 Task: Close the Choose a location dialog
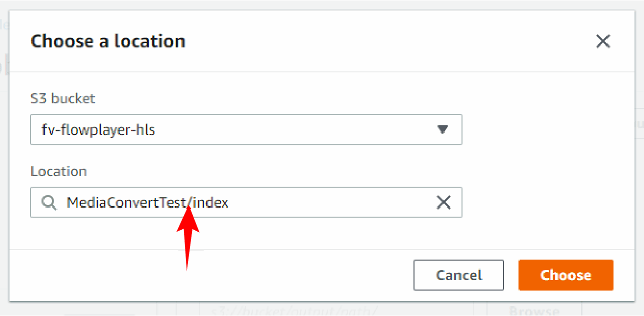603,41
